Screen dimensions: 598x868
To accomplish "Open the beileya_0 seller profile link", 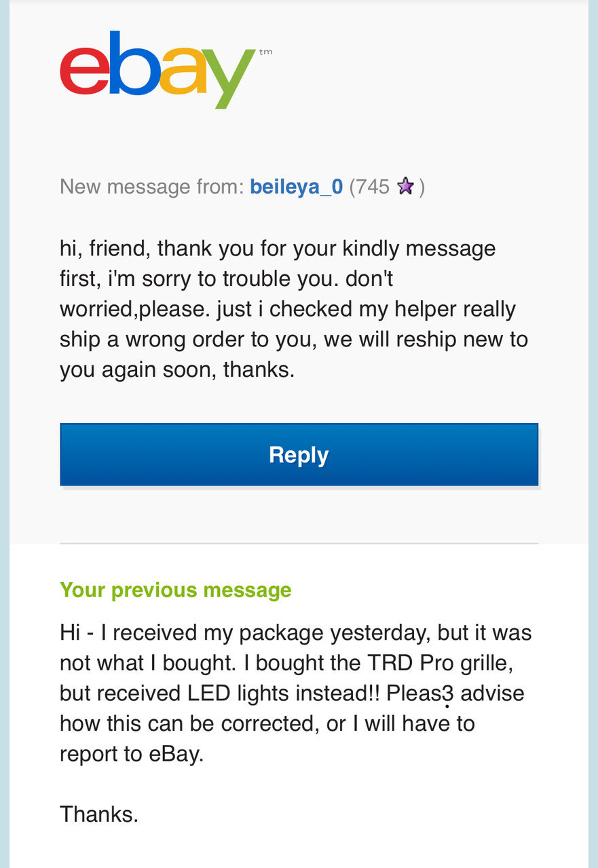I will coord(296,186).
